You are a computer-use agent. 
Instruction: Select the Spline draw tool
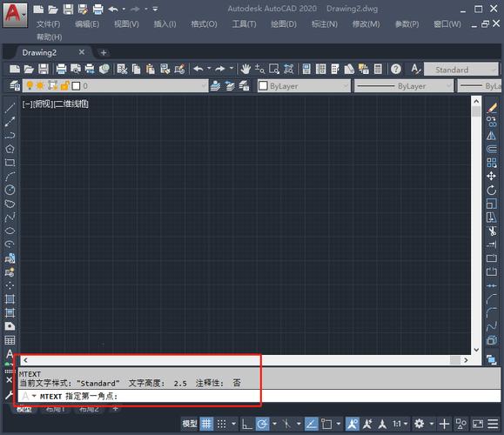point(10,217)
